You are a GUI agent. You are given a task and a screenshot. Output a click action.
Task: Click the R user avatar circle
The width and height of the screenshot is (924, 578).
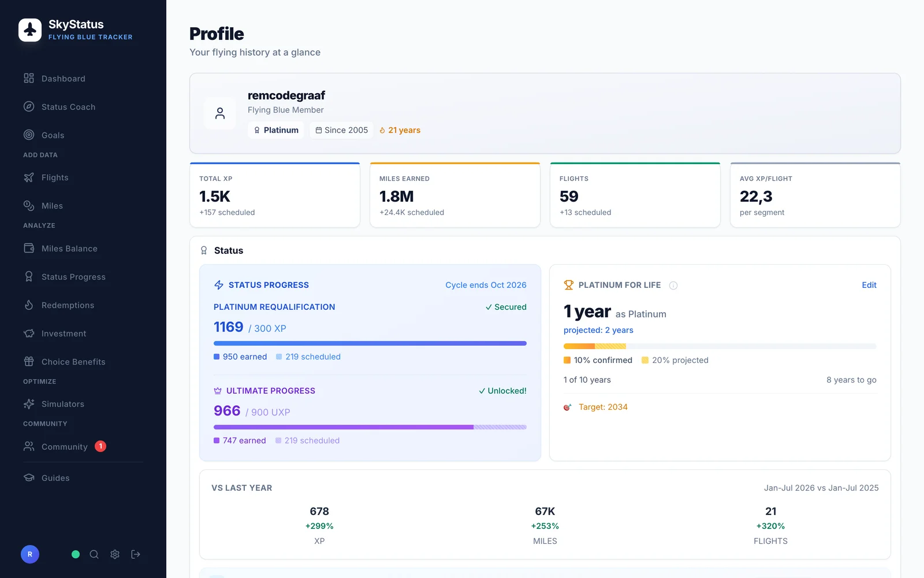pos(30,554)
